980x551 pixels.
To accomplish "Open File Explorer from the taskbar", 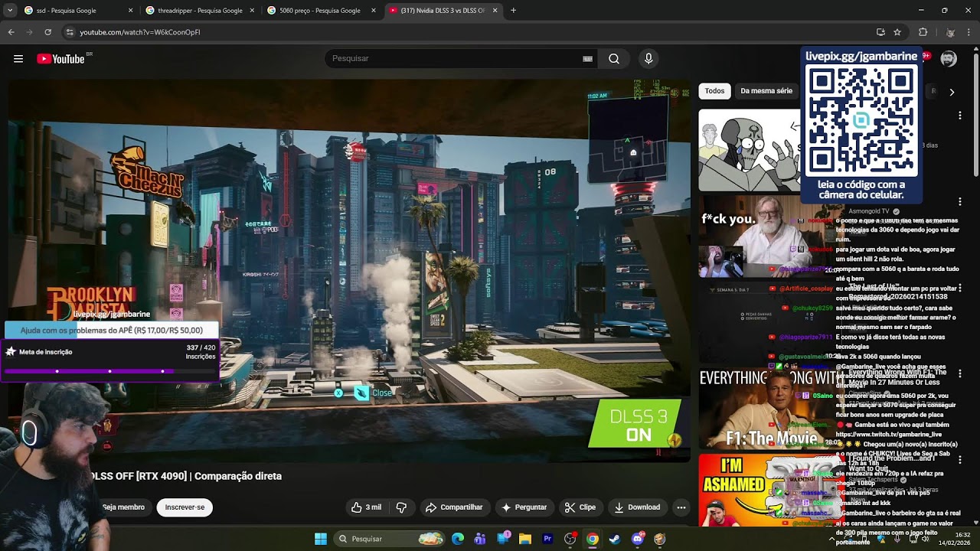I will pyautogui.click(x=525, y=539).
